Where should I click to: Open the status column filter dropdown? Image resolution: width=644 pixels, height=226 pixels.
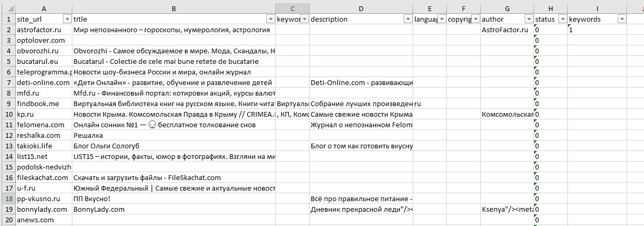pyautogui.click(x=563, y=19)
